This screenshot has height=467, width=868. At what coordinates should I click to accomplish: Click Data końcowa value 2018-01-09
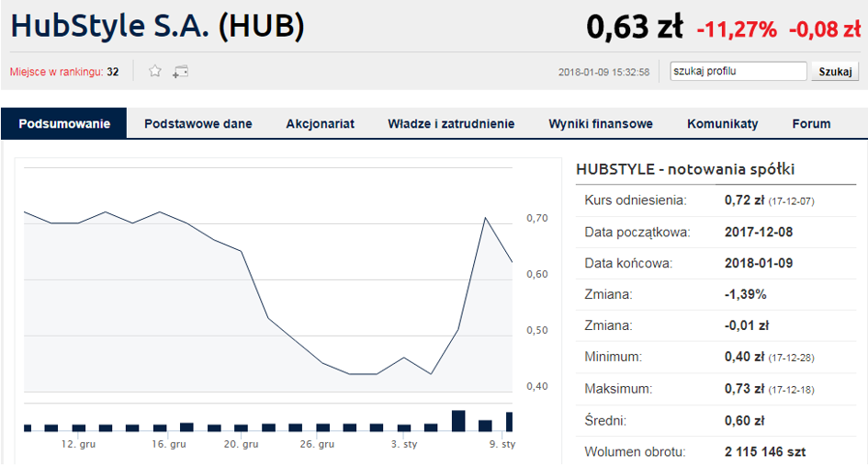pos(759,263)
